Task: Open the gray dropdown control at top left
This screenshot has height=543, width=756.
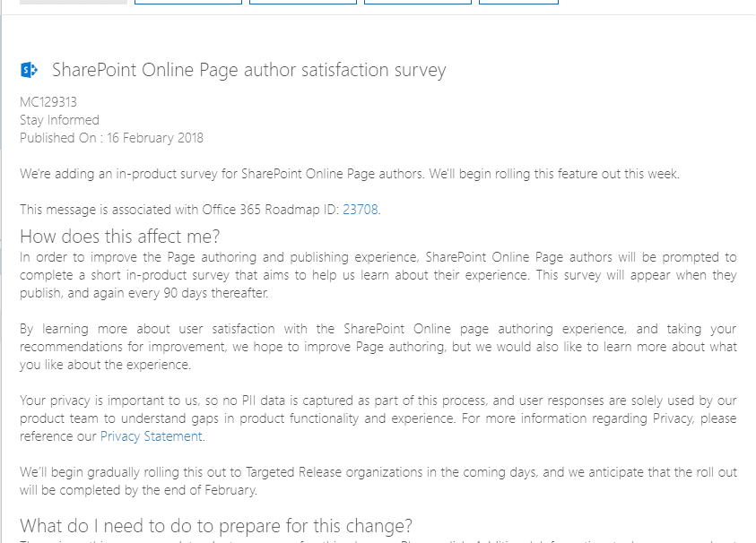Action: tap(72, 2)
